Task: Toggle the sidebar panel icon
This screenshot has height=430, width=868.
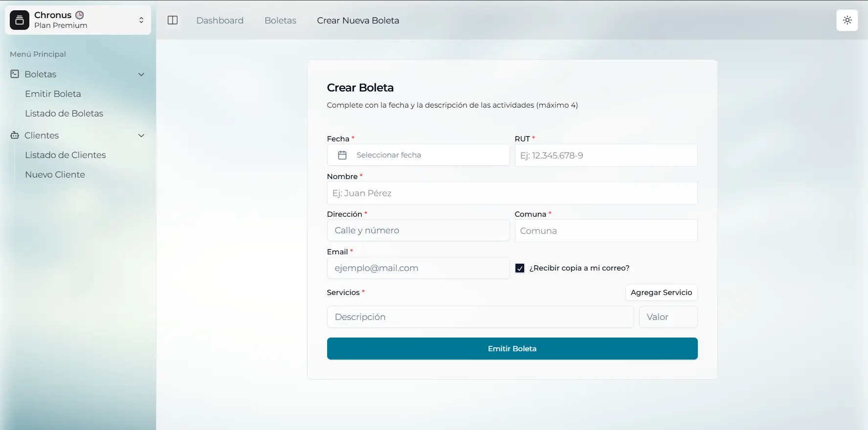Action: (173, 20)
